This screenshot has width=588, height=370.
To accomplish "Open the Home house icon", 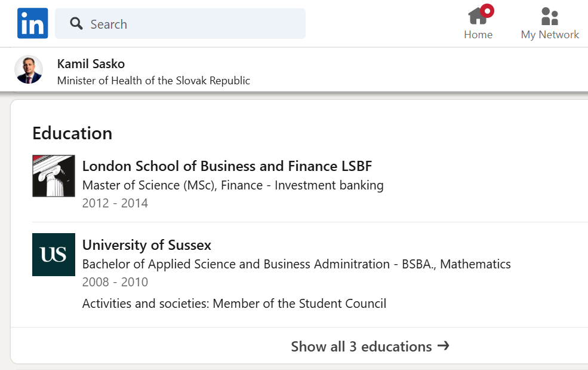I will coord(477,16).
